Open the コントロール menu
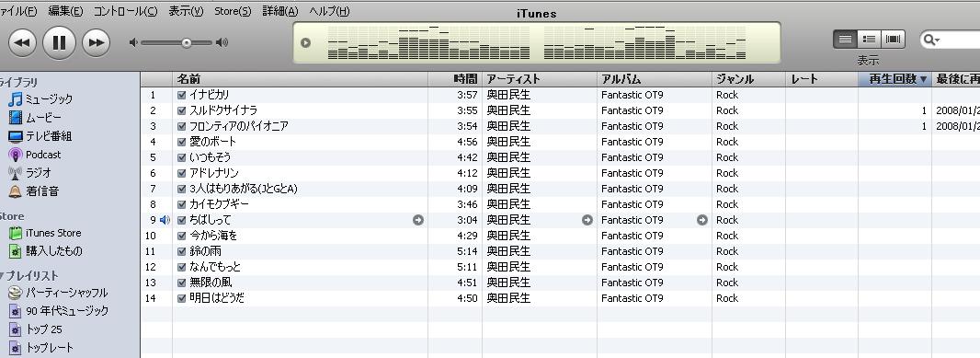The image size is (980, 358). click(x=126, y=11)
